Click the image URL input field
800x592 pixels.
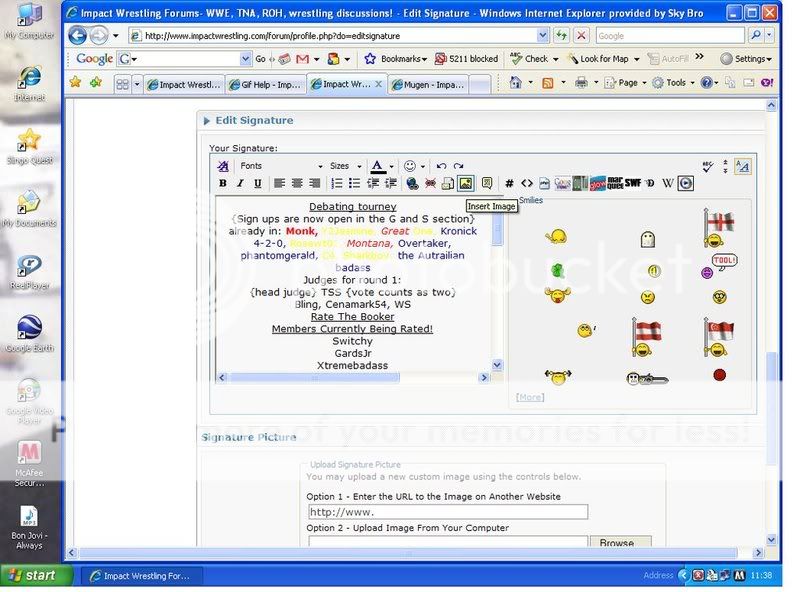(x=447, y=512)
